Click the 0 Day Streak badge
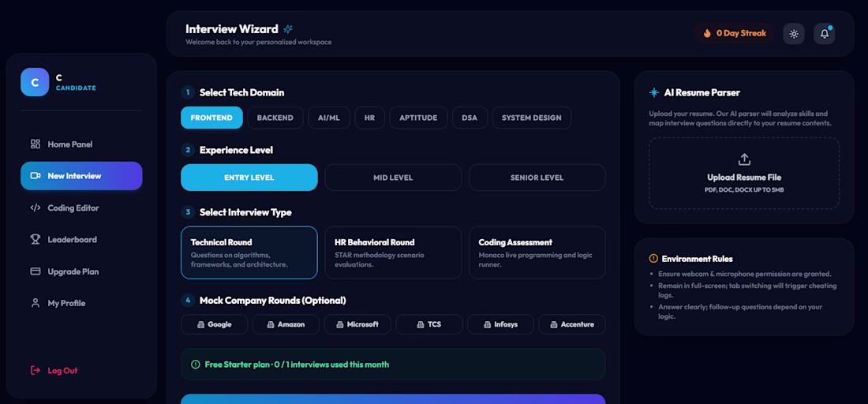This screenshot has width=868, height=404. [x=735, y=33]
